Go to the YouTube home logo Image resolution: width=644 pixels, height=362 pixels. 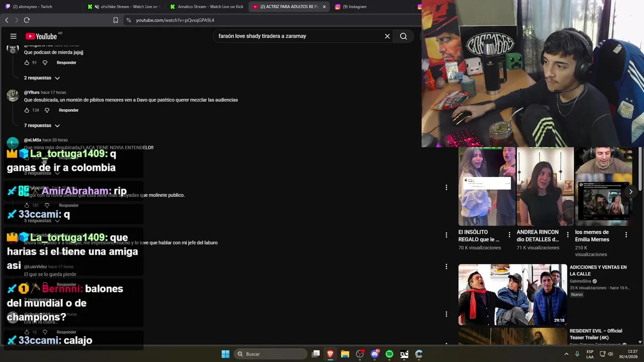(41, 36)
